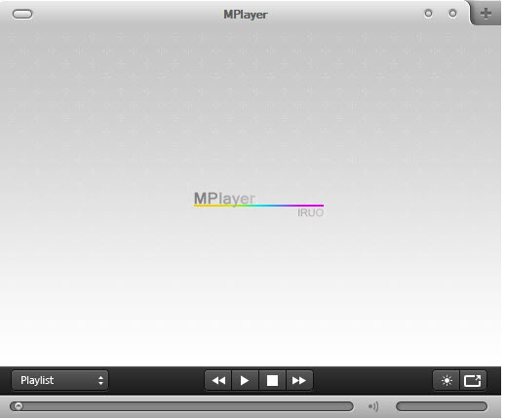Click the seek bar's round thumb handle
Screen dimensions: 505x420
point(19,406)
